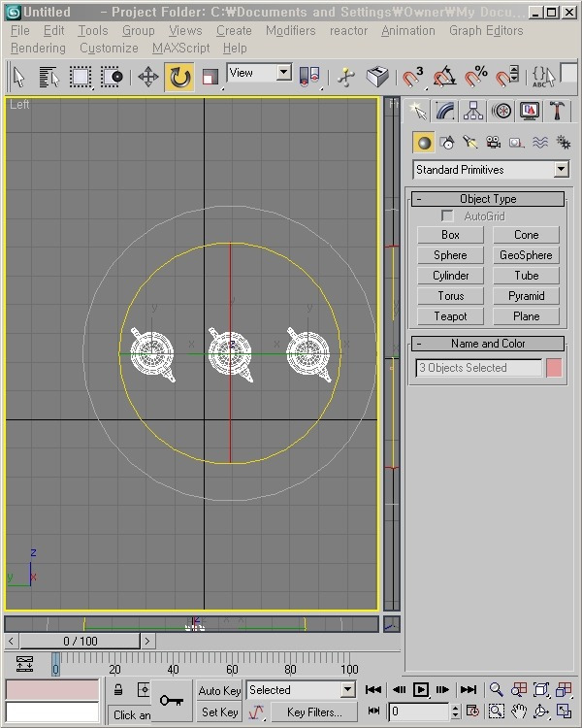
Task: Activate the Select and Move tool
Action: click(148, 77)
